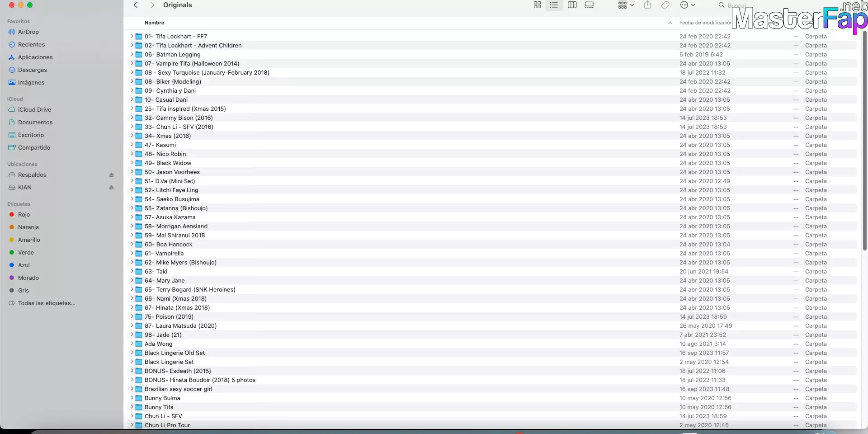The width and height of the screenshot is (868, 434).
Task: Go forward with the right chevron
Action: 152,5
